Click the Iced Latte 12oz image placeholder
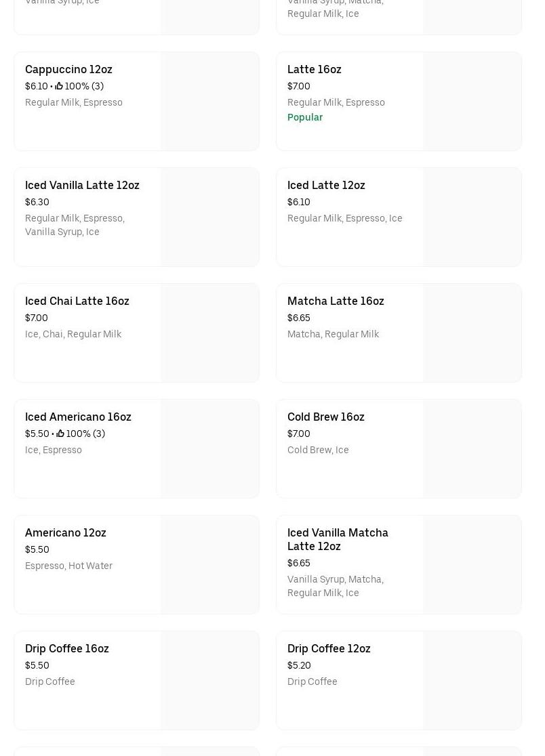The width and height of the screenshot is (545, 756). [472, 217]
